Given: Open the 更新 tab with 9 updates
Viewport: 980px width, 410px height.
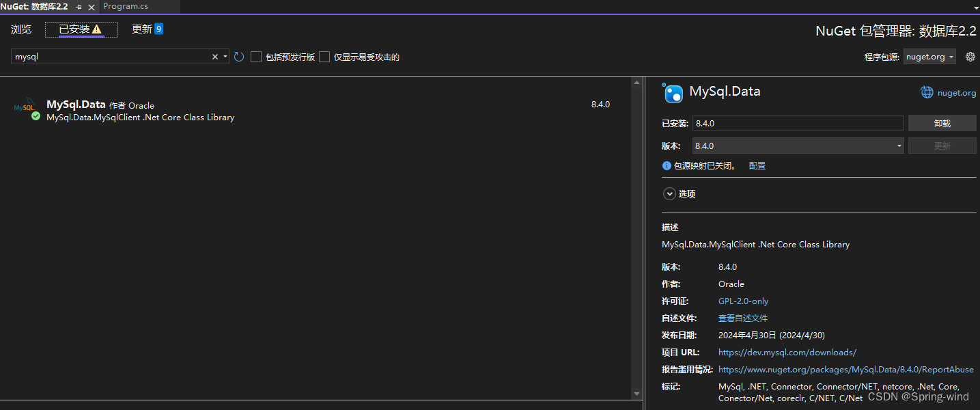Looking at the screenshot, I should [148, 29].
